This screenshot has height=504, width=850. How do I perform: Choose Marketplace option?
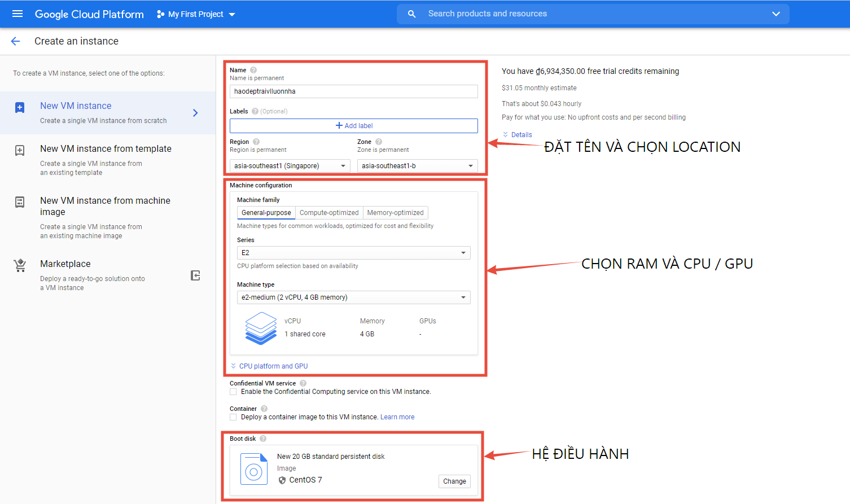[x=108, y=275]
